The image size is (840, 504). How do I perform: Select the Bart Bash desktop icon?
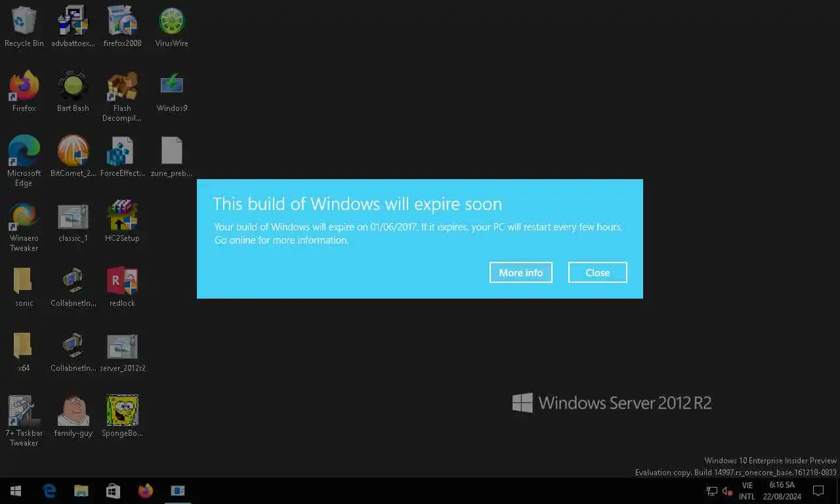(73, 91)
